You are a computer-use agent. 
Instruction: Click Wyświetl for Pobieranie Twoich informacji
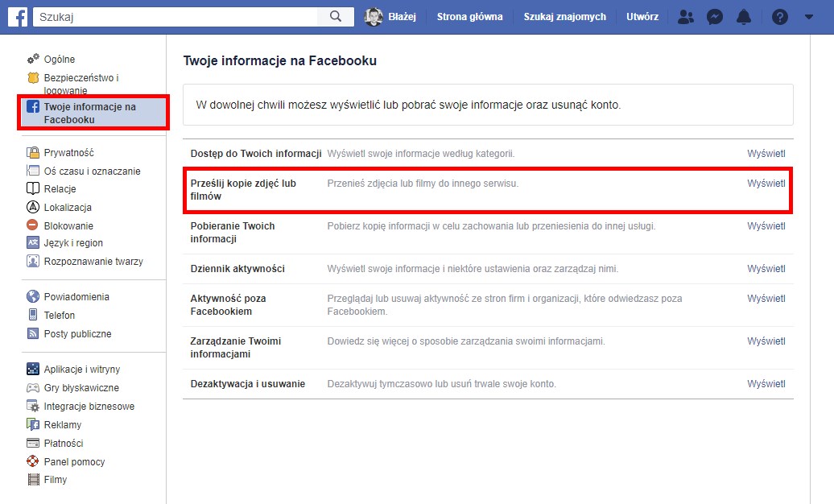click(x=766, y=226)
